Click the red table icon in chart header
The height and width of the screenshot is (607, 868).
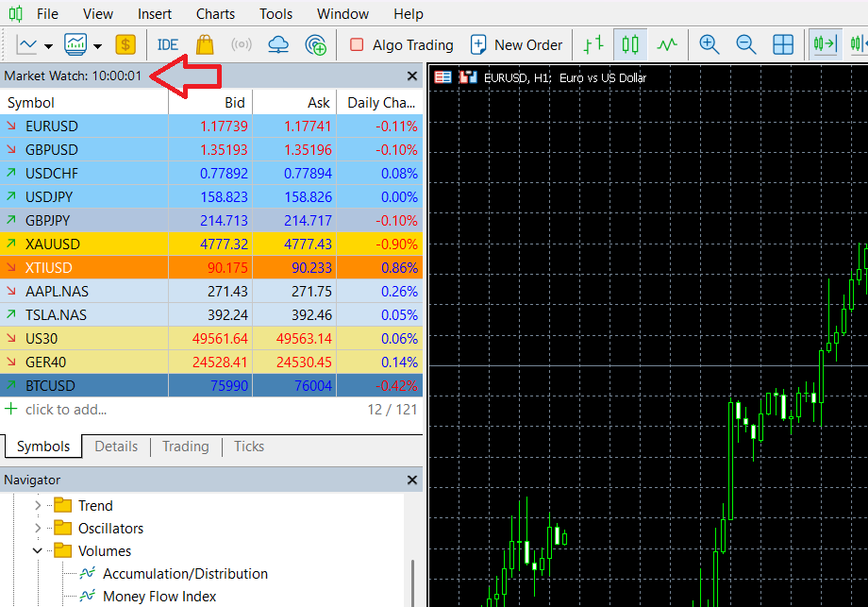(x=442, y=77)
